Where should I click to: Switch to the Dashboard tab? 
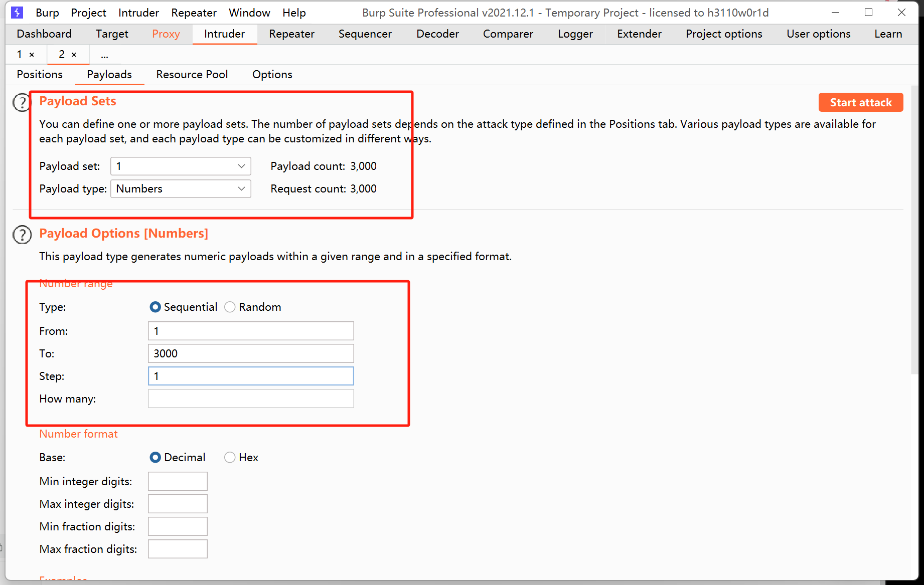(44, 34)
